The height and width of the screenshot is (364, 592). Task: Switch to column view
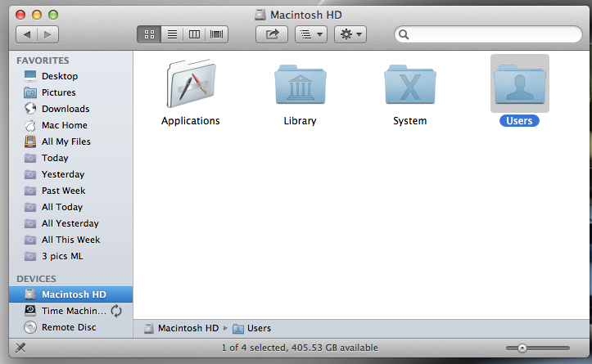pyautogui.click(x=194, y=34)
